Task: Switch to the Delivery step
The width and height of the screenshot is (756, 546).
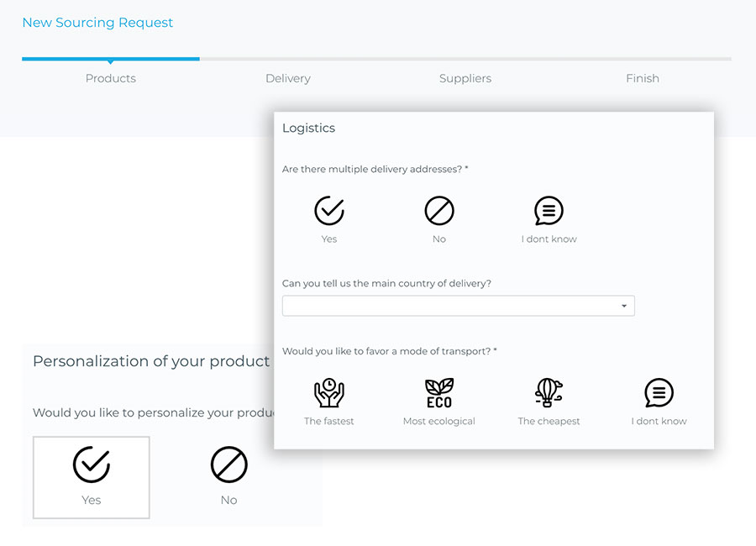Action: coord(288,78)
